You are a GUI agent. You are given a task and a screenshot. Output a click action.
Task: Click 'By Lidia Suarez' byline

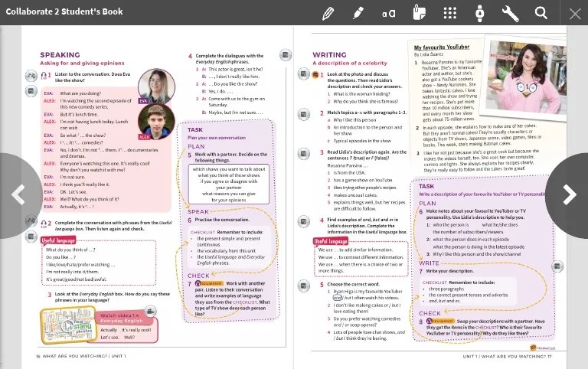pos(428,54)
